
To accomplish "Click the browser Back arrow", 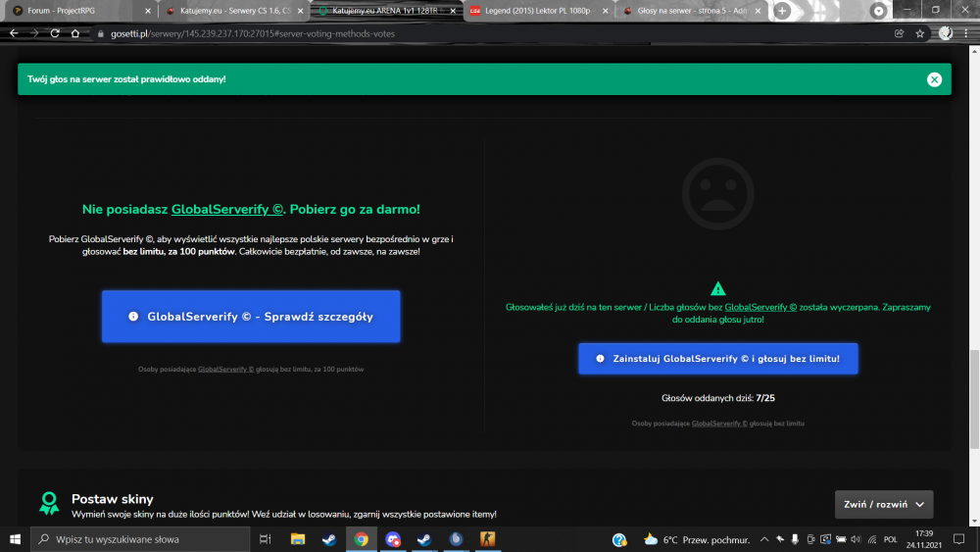I will pyautogui.click(x=14, y=33).
